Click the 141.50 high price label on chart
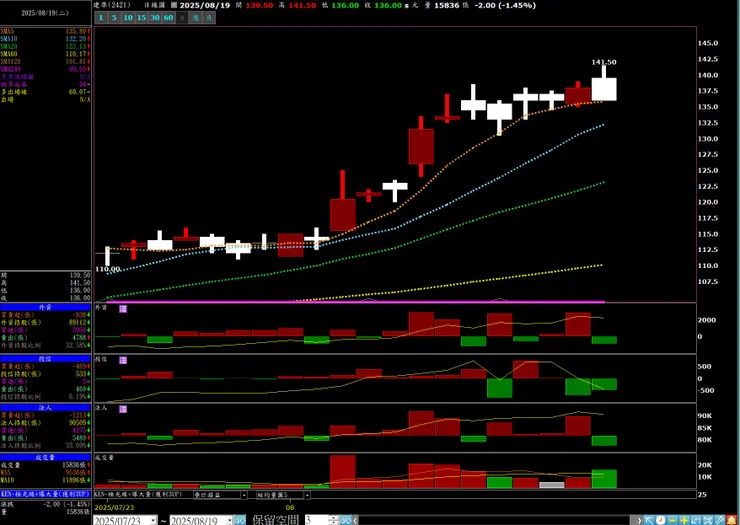The height and width of the screenshot is (525, 740). coord(604,62)
